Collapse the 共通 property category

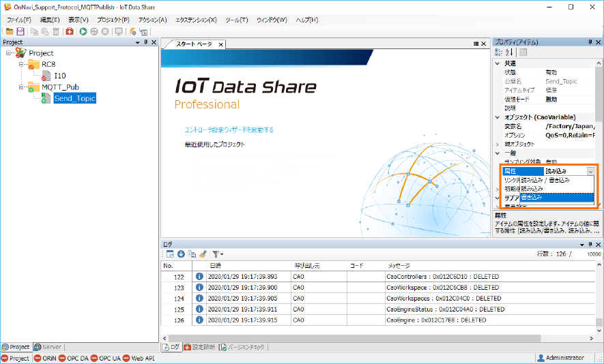coord(498,63)
